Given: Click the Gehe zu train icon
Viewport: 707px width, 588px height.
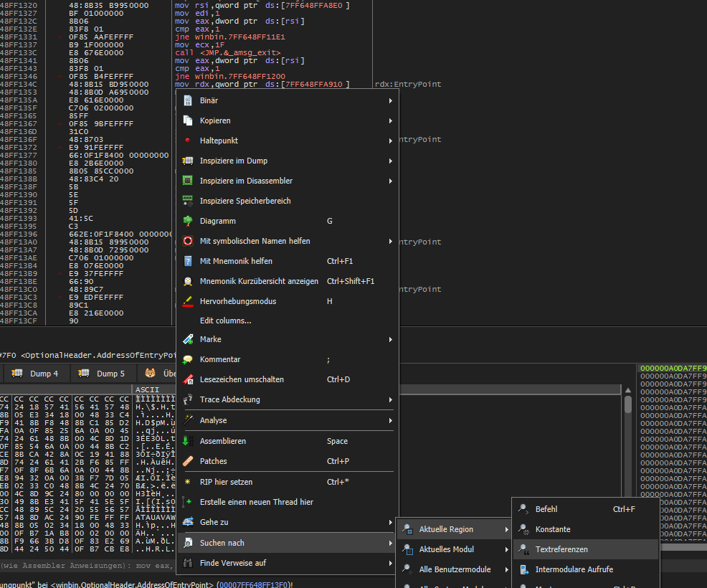Looking at the screenshot, I should coord(188,522).
